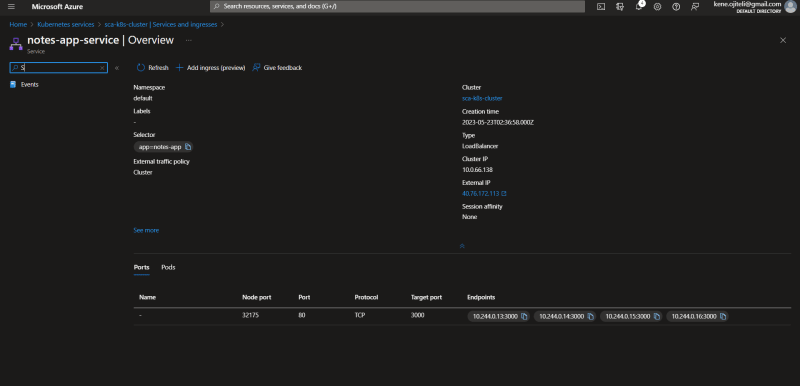Click target port value 3000

point(417,316)
